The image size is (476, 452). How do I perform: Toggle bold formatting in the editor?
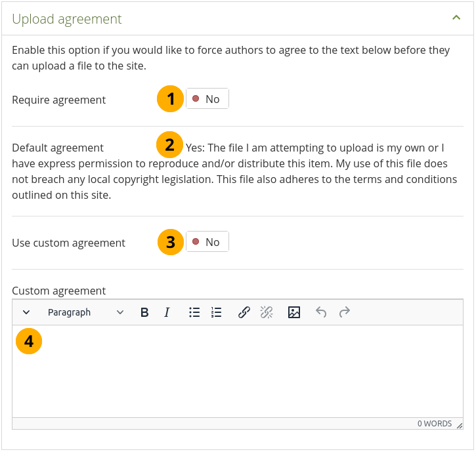[x=144, y=313]
